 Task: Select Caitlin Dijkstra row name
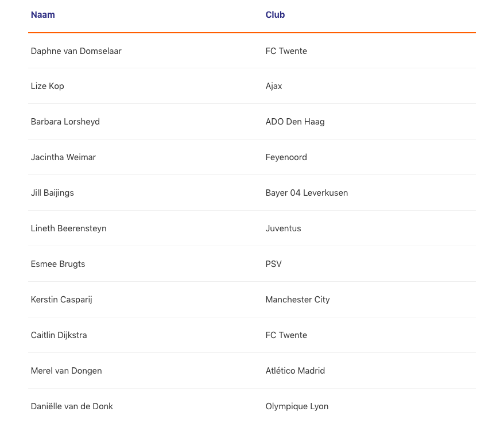pyautogui.click(x=59, y=335)
